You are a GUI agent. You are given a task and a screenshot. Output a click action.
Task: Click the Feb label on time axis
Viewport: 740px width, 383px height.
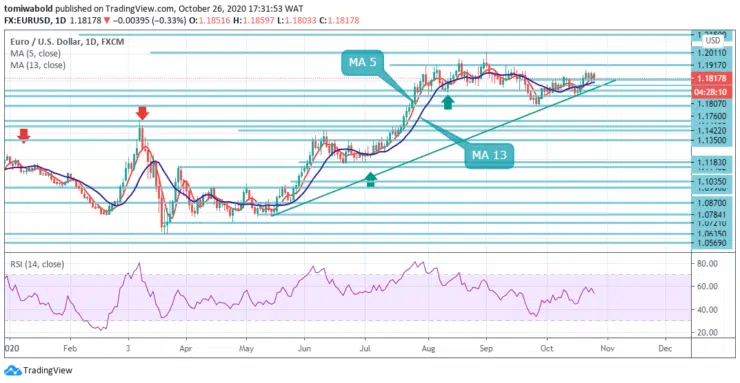(70, 350)
